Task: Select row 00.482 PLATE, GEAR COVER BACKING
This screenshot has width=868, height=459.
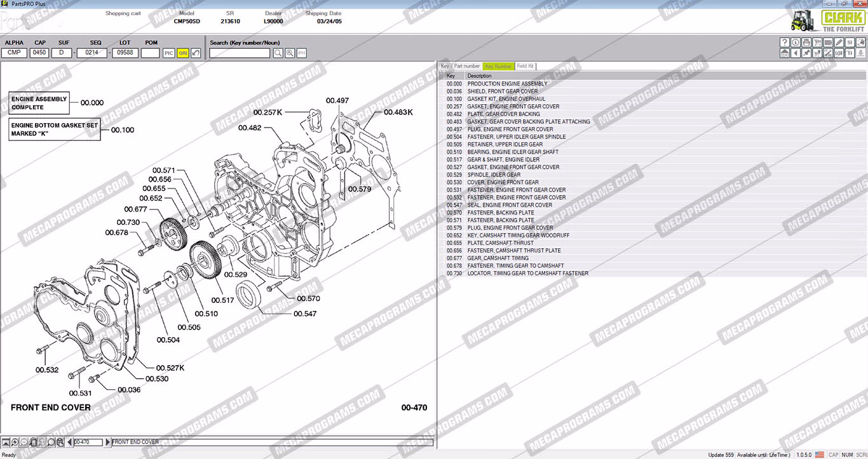Action: tap(653, 114)
